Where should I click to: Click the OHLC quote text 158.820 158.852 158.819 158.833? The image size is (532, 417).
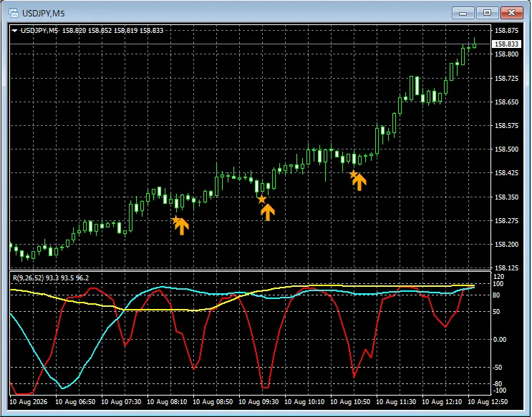(112, 31)
